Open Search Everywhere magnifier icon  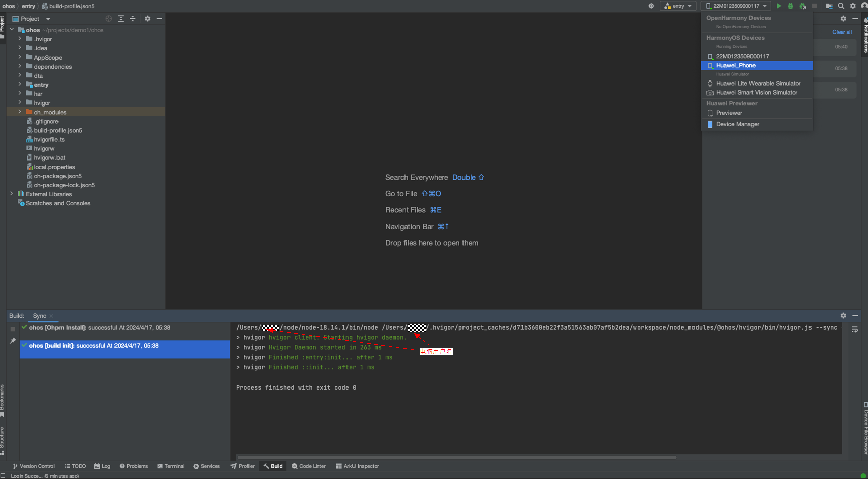pos(841,6)
